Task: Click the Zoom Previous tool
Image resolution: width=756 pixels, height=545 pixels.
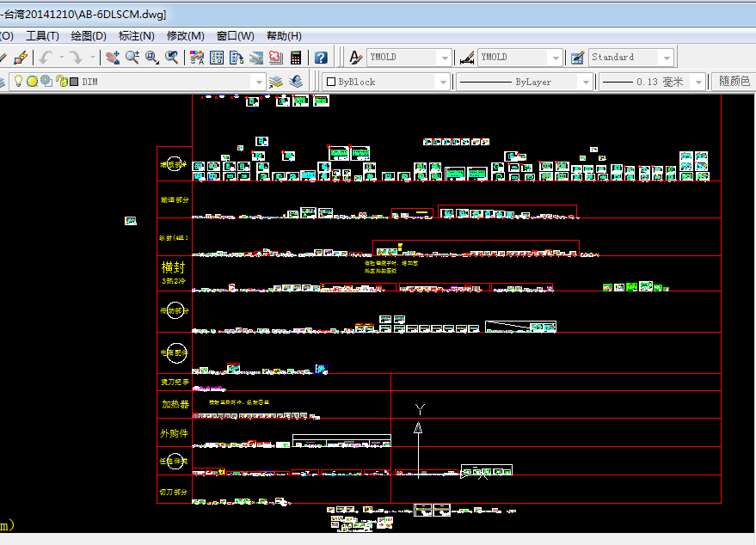Action: 172,58
